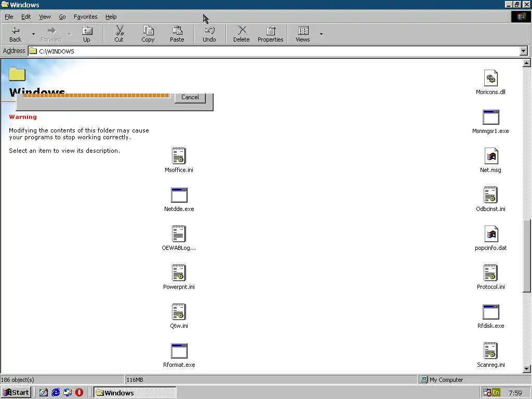Expand the Views dropdown arrow
Screen dimensions: 532x399
click(x=321, y=34)
